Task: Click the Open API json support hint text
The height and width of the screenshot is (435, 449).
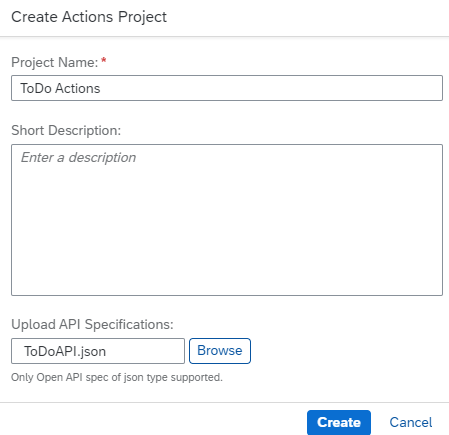Action: coord(117,377)
